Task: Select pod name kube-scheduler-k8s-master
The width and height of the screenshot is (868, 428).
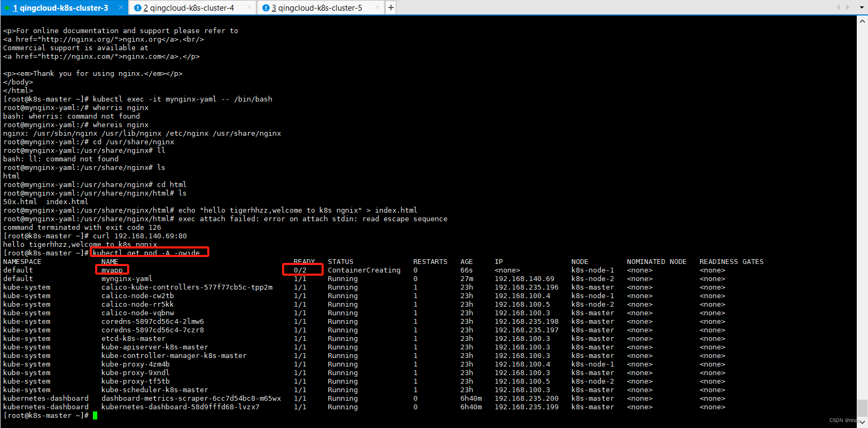Action: click(x=155, y=390)
